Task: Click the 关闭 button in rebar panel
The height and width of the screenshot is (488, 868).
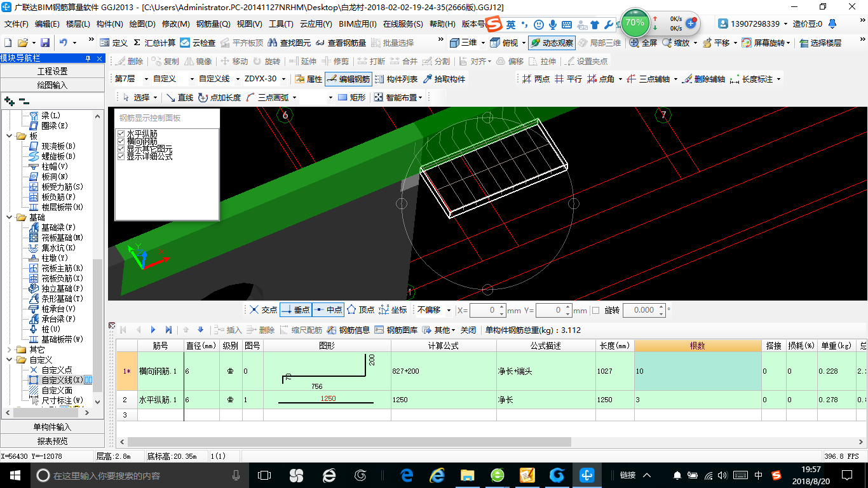Action: pyautogui.click(x=468, y=330)
